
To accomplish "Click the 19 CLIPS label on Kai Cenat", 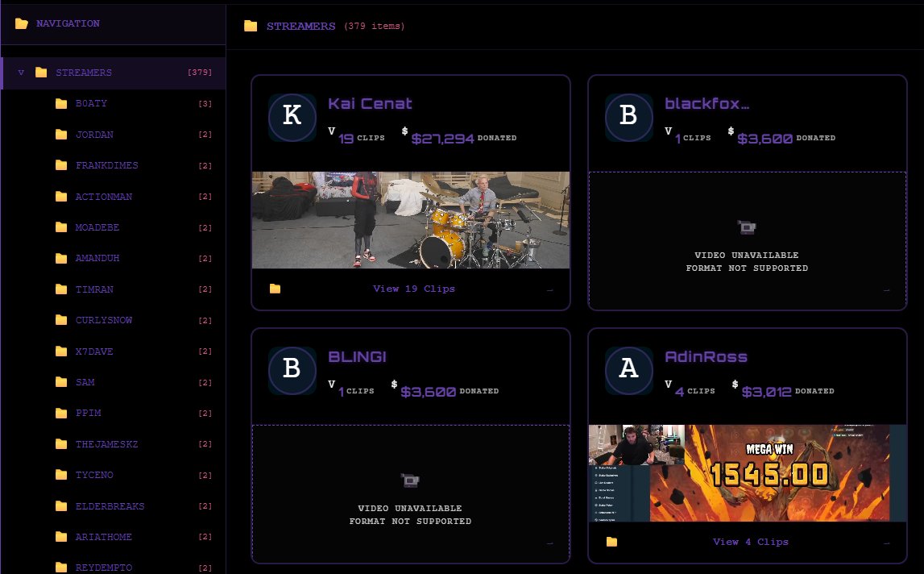I will pos(362,139).
